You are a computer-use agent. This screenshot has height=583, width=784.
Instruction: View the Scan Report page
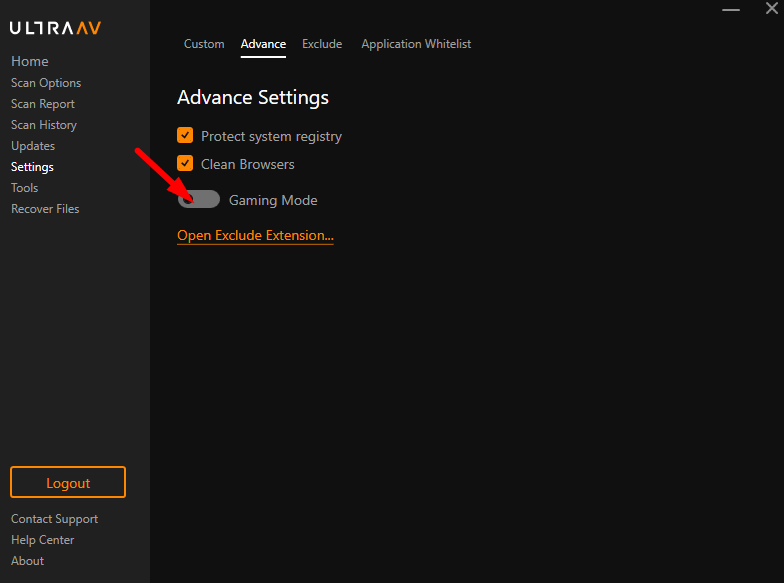(x=43, y=104)
